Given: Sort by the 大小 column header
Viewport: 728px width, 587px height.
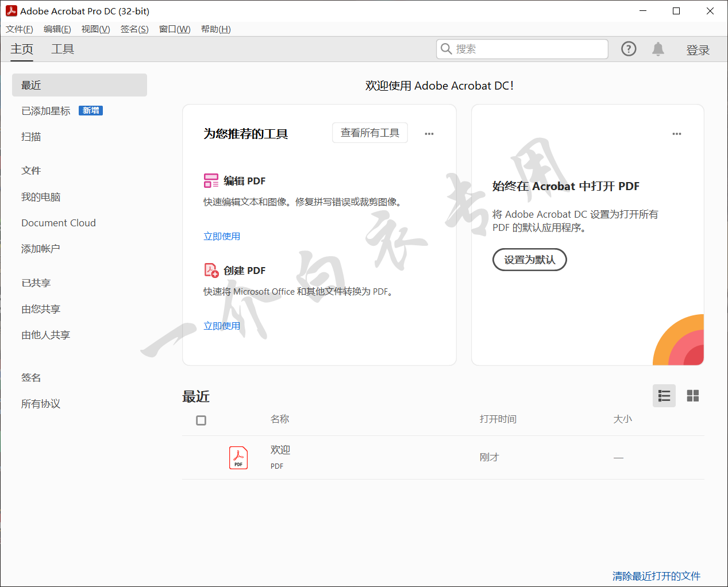Looking at the screenshot, I should pos(622,419).
